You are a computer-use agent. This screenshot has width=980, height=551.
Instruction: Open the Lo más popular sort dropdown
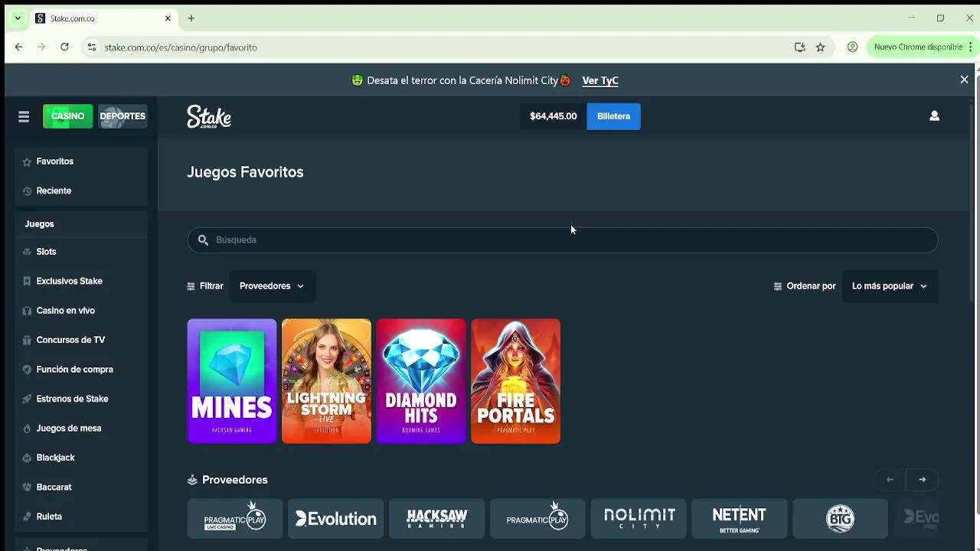tap(890, 286)
